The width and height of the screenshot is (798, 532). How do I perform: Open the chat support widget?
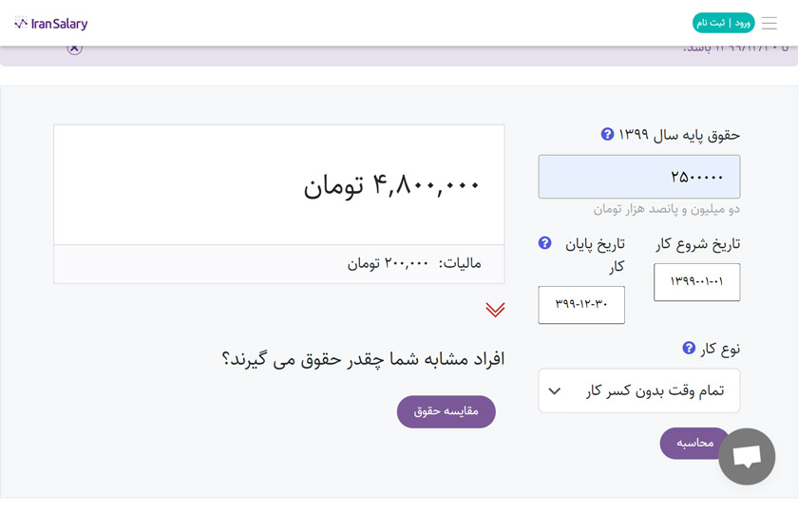747,456
